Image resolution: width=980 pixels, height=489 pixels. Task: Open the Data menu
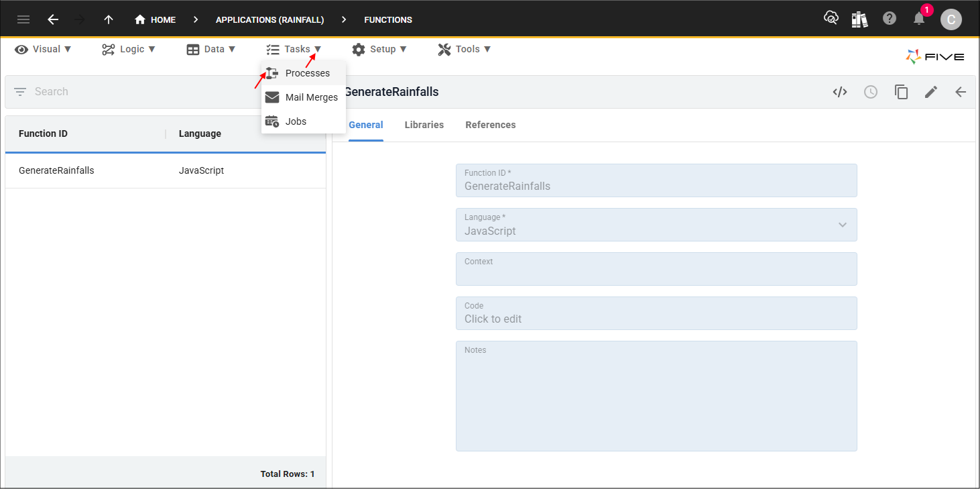tap(211, 49)
